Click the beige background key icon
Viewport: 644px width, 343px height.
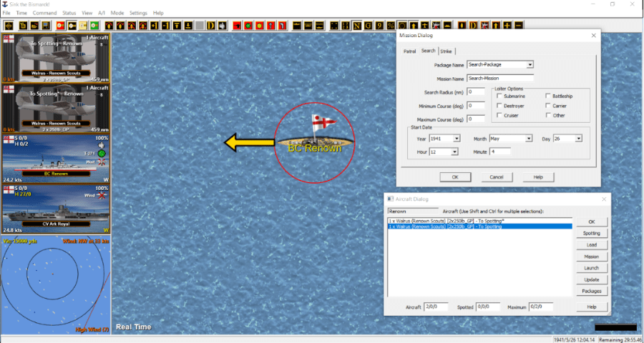pyautogui.click(x=83, y=26)
